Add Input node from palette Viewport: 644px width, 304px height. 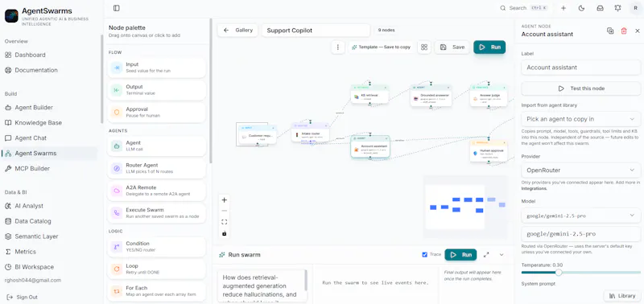pos(156,68)
